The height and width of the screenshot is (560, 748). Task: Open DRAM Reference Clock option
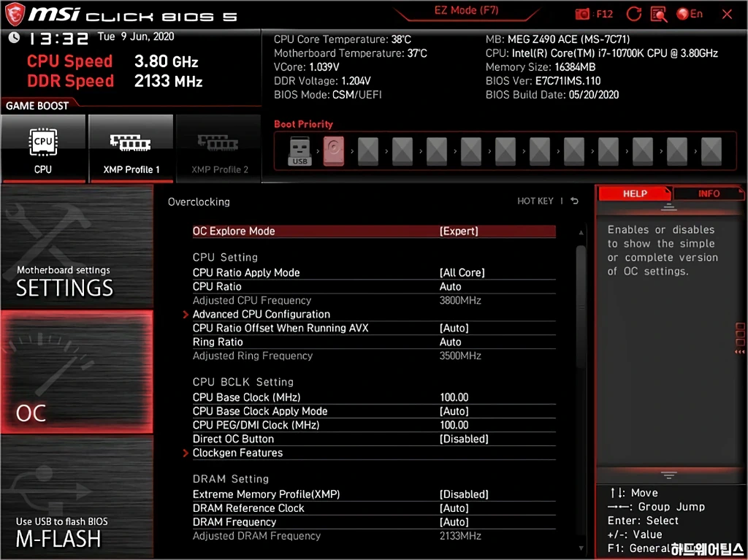pyautogui.click(x=374, y=508)
